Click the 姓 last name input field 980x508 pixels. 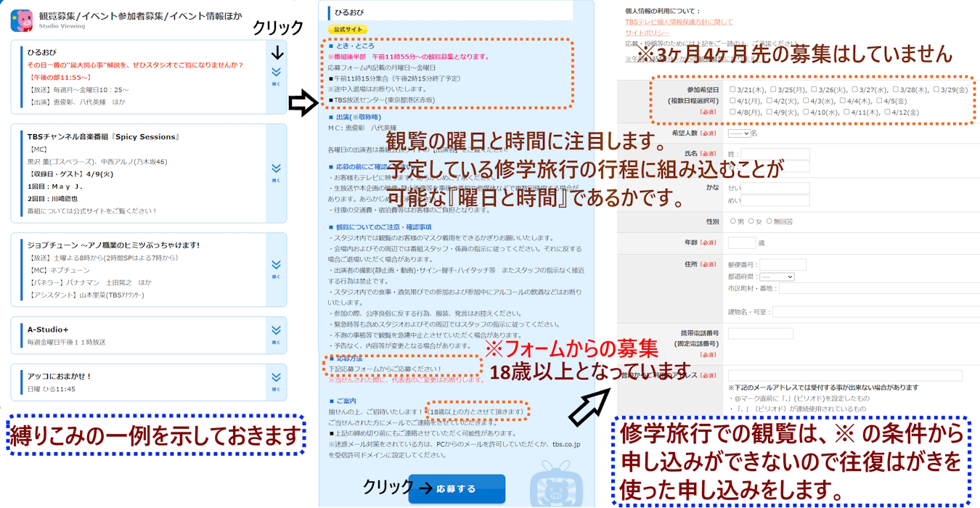[775, 153]
